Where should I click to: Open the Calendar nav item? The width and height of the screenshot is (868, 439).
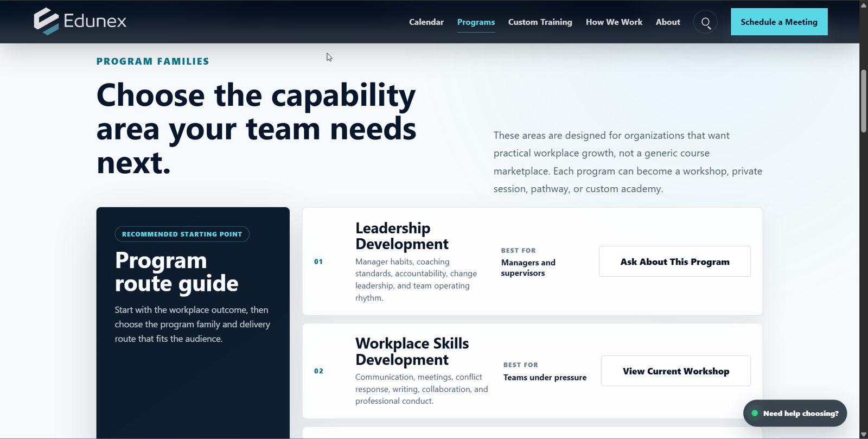[426, 22]
